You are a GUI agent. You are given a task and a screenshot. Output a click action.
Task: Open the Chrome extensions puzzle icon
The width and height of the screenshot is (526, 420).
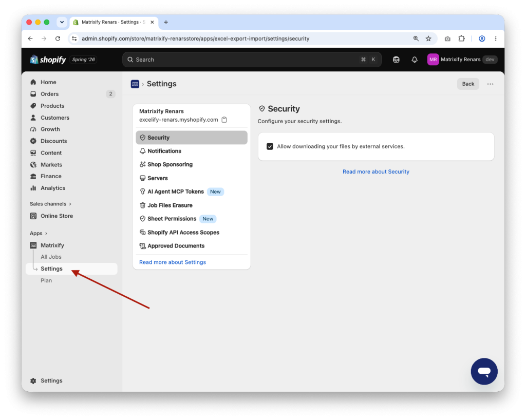pos(462,39)
